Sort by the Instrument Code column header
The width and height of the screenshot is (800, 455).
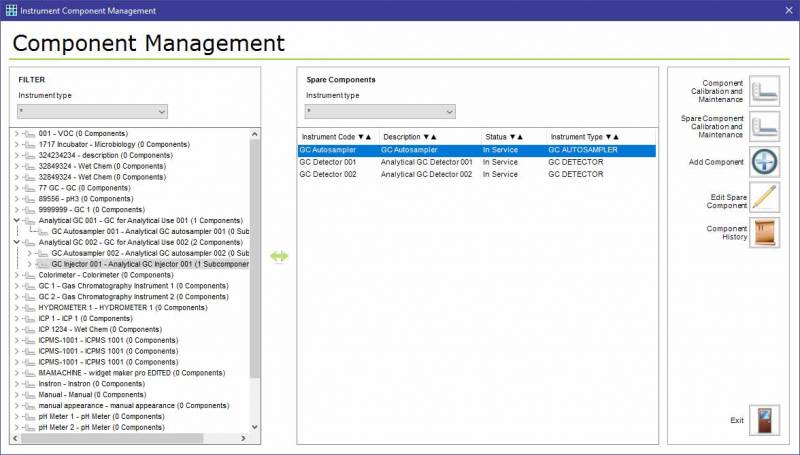click(x=336, y=136)
